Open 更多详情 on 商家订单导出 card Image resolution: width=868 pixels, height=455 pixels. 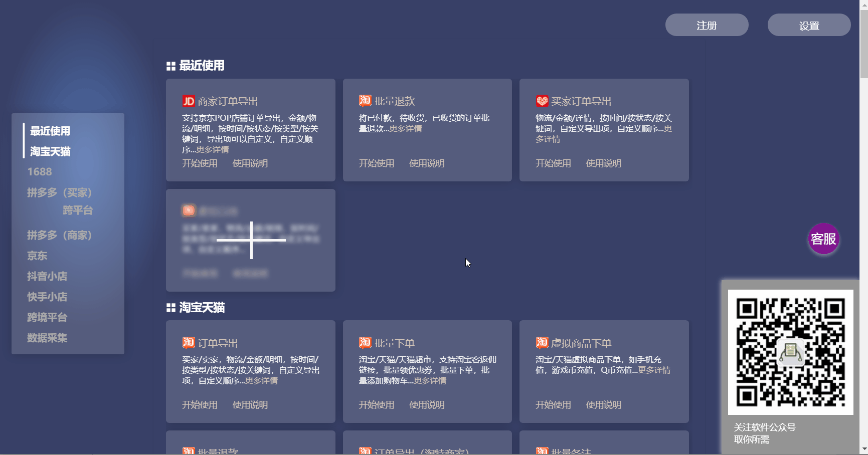coord(213,149)
